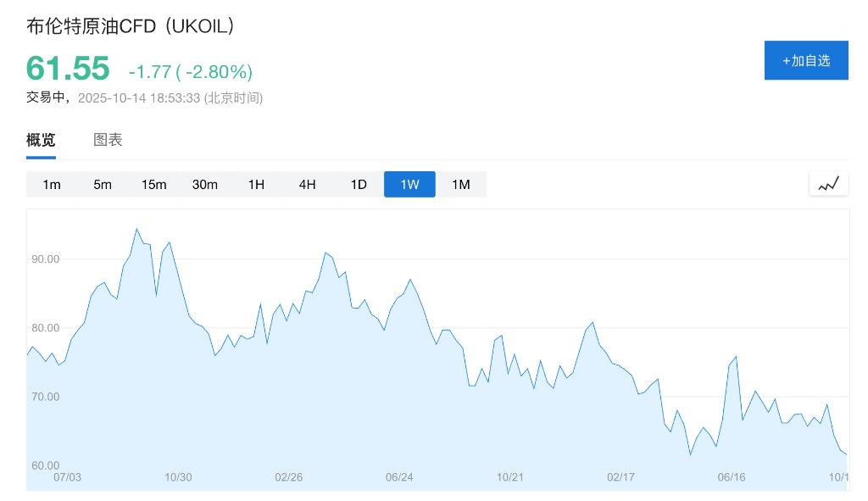This screenshot has width=868, height=501.
Task: Click the -1.77 (-2.80%) price change
Action: pos(191,71)
